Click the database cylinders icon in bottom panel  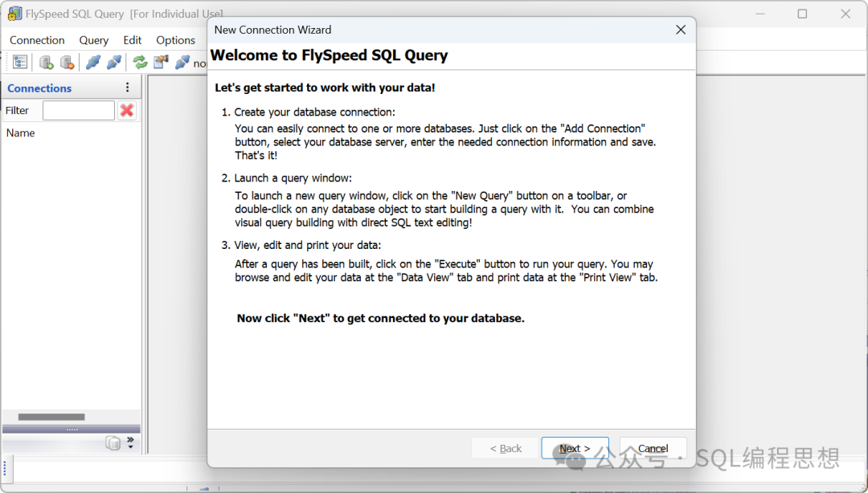(x=113, y=443)
